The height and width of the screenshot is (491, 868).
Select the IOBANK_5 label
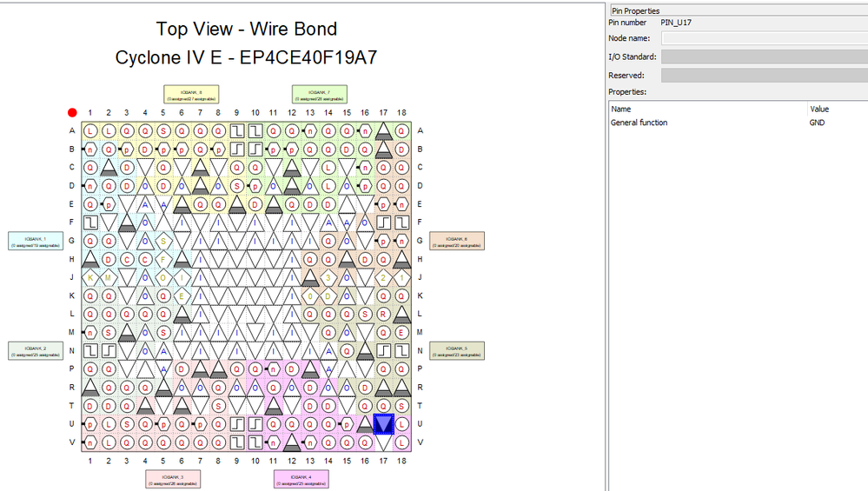(x=457, y=351)
